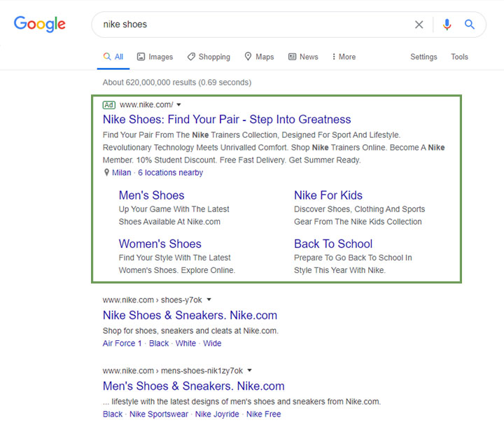Viewport: 504px width, 434px height.
Task: Click the Google logo
Action: click(x=40, y=24)
